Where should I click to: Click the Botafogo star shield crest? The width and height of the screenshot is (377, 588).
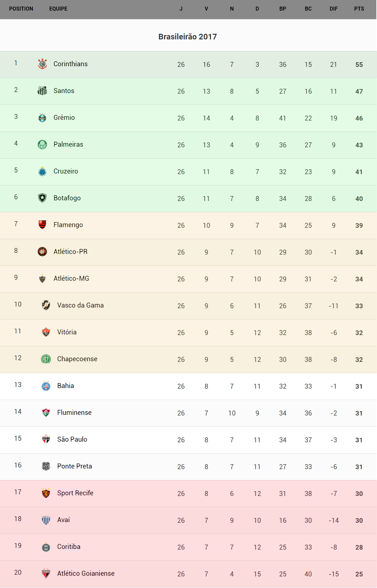pyautogui.click(x=42, y=198)
